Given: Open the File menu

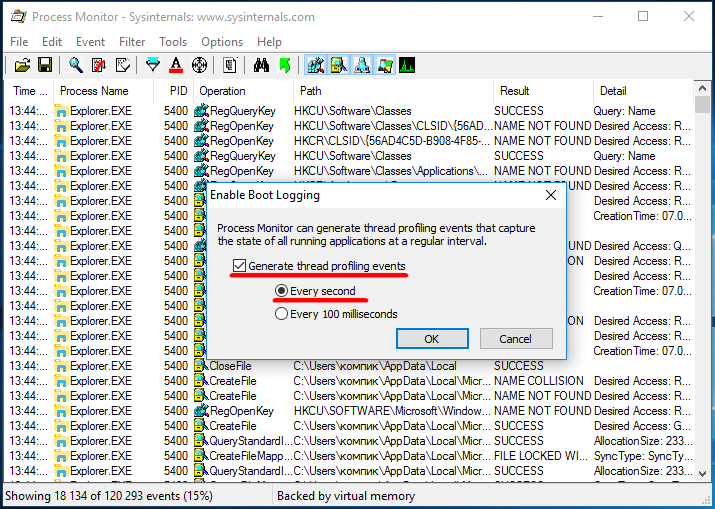Looking at the screenshot, I should coord(19,42).
